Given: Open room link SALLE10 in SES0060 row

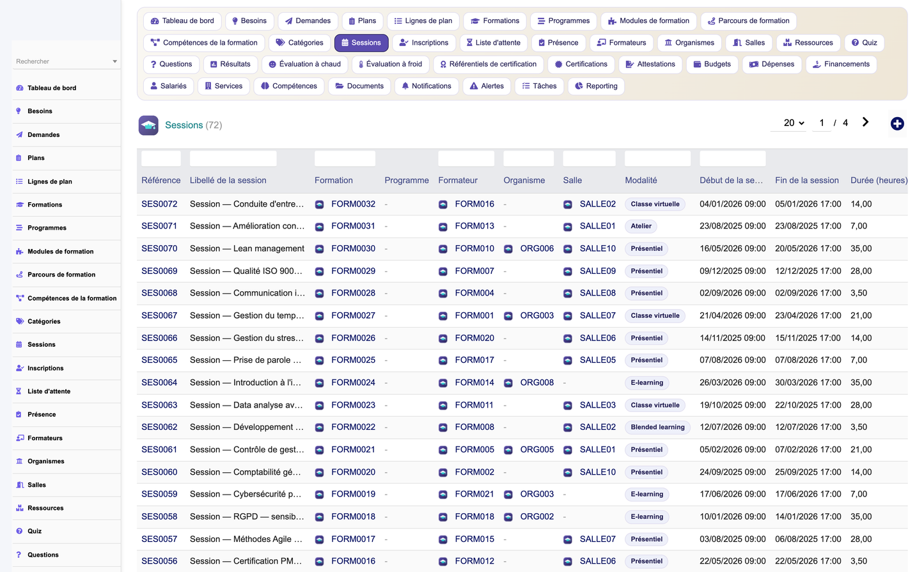Looking at the screenshot, I should coord(598,472).
